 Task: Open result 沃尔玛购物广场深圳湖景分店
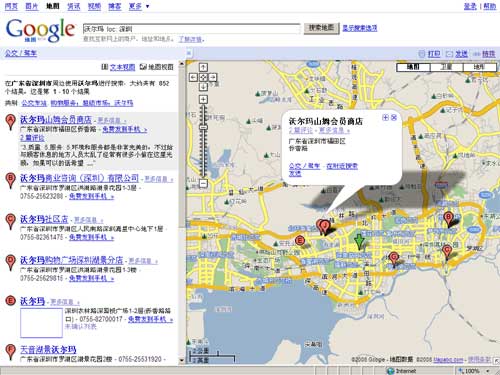pos(71,260)
